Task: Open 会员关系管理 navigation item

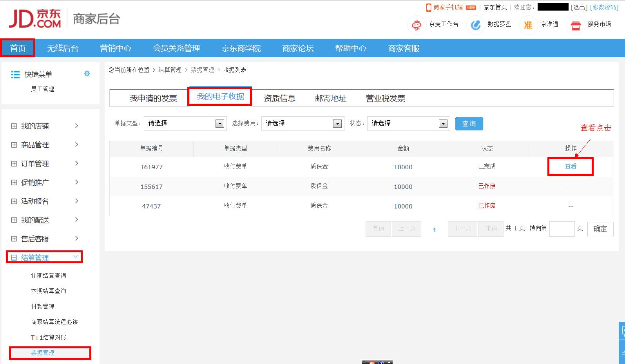Action: coord(176,48)
